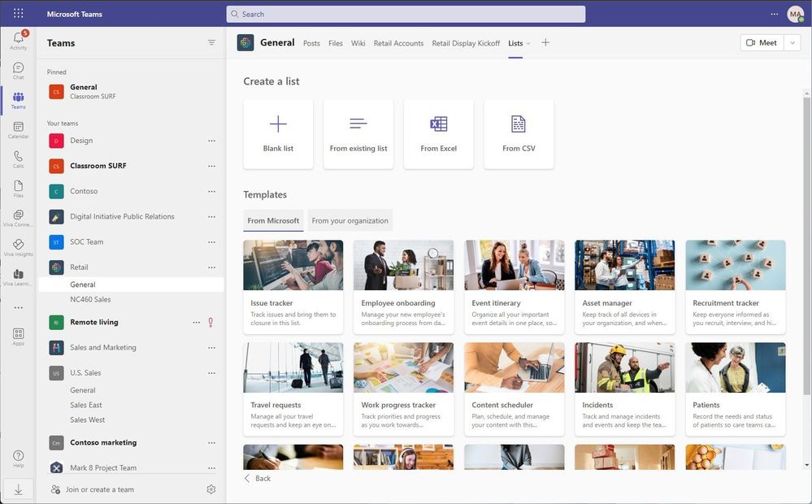Click the alert icon beside Remote living
The height and width of the screenshot is (504, 812).
[x=211, y=322]
